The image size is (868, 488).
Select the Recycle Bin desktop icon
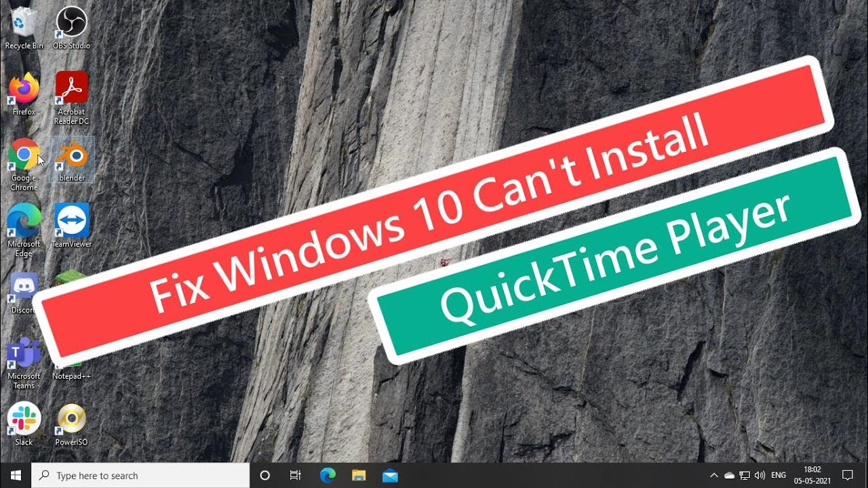pyautogui.click(x=24, y=27)
